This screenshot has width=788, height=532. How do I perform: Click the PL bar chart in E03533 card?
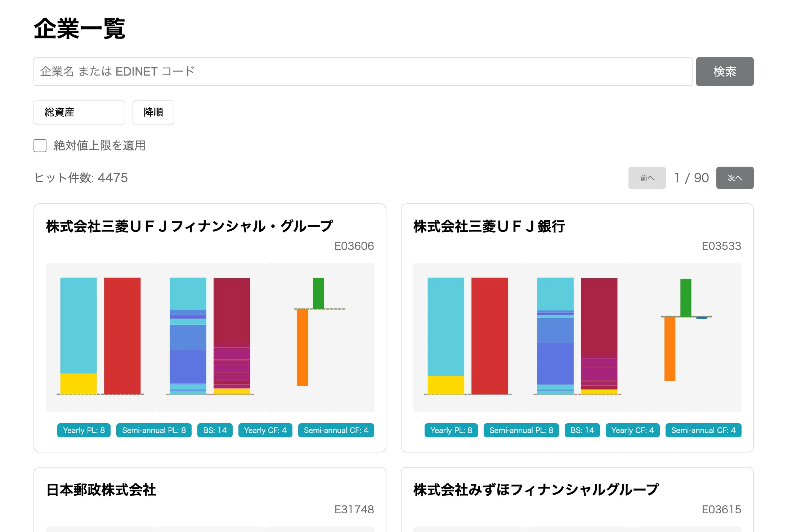[468, 337]
